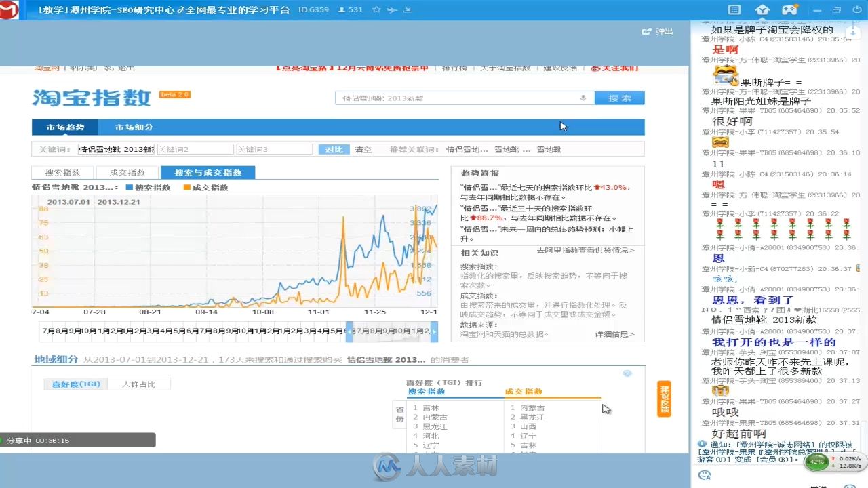Viewport: 868px width, 488px height.
Task: Click the first keyword field 情侣雪地靴 2013新
Action: coord(116,149)
